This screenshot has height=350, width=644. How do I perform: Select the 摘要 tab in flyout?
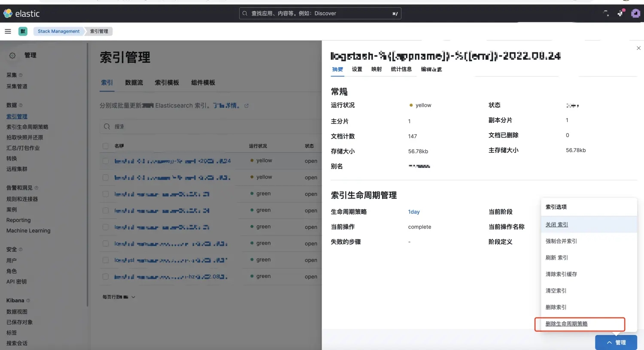click(337, 69)
